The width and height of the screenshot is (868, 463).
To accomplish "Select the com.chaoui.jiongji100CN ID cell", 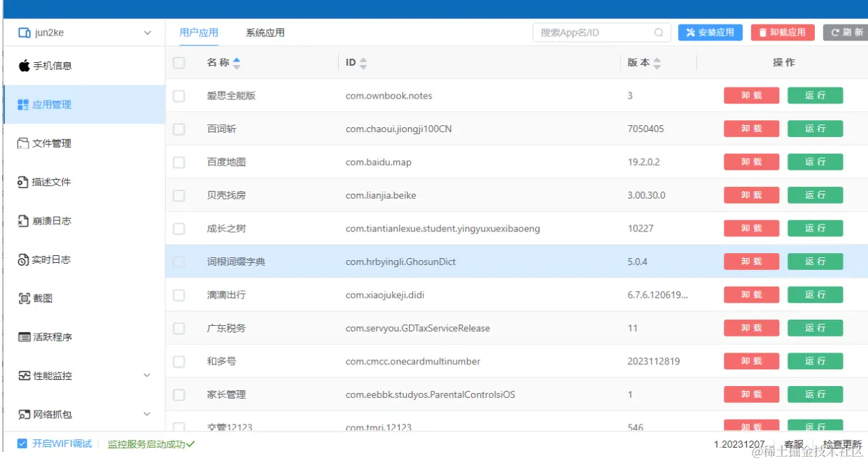I will click(x=398, y=129).
